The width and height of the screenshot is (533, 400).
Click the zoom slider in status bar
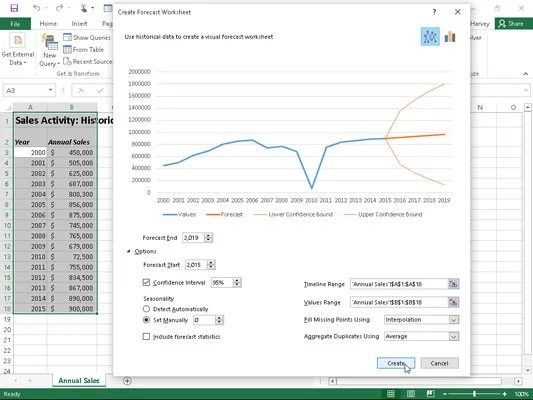click(474, 394)
